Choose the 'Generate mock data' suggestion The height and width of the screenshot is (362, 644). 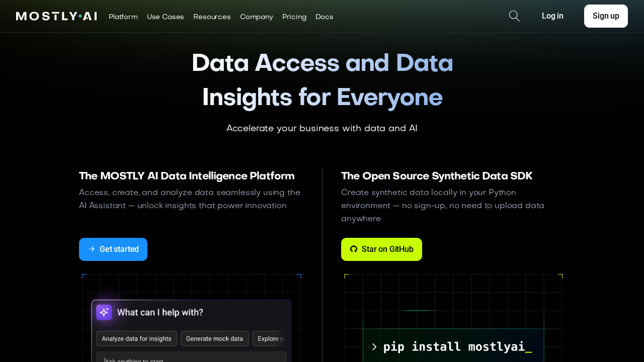(x=214, y=339)
